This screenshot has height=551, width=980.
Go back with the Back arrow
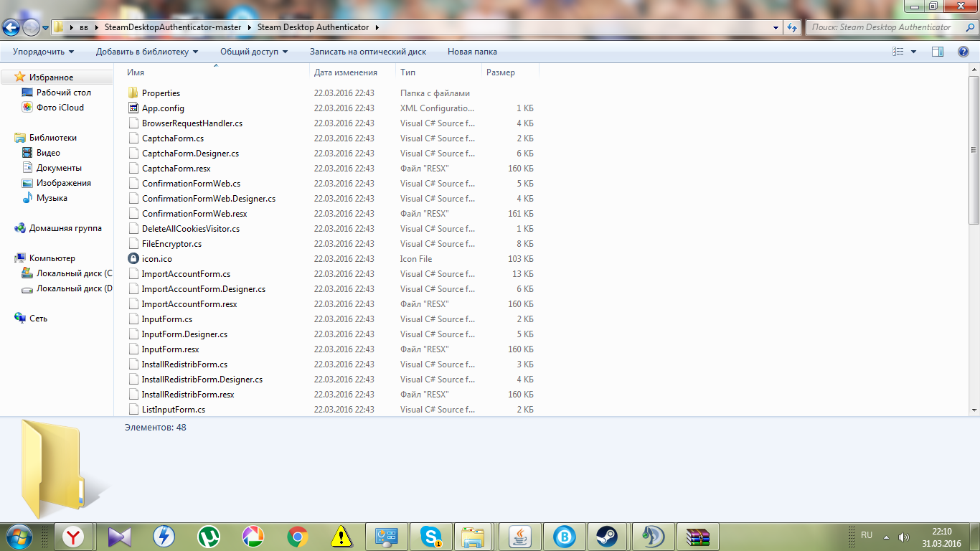point(11,27)
